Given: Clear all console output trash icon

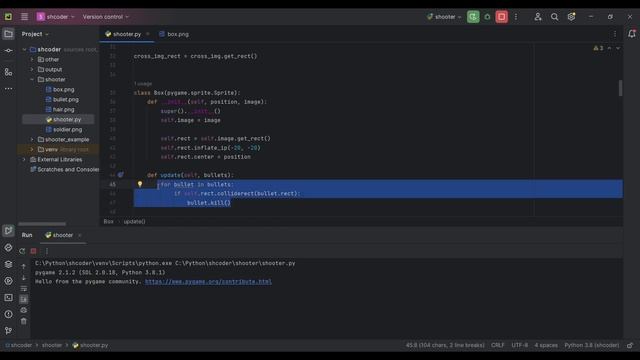Looking at the screenshot, I should pos(24,321).
